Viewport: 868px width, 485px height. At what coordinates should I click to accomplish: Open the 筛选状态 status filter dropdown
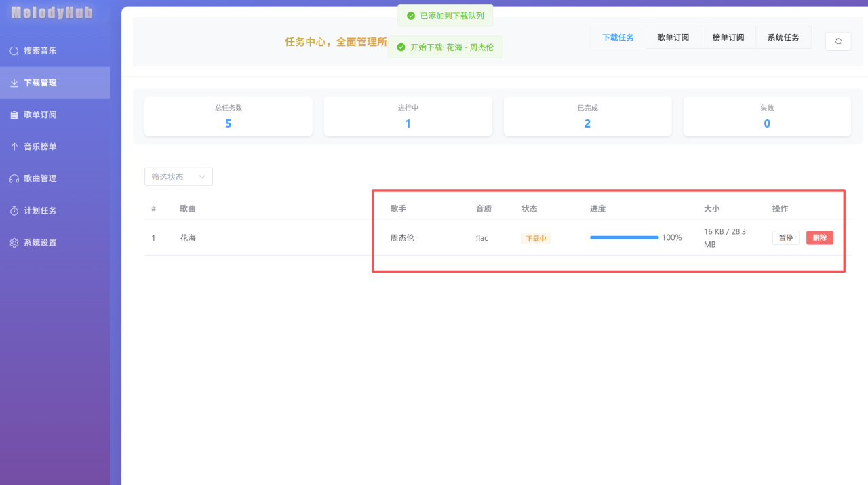click(178, 177)
